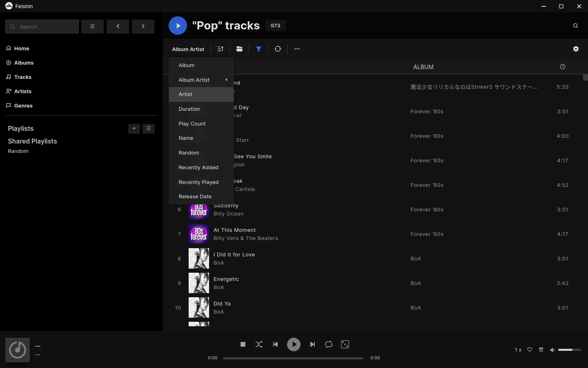This screenshot has height=368, width=588.
Task: Choose Recently Added sort option
Action: (x=198, y=168)
